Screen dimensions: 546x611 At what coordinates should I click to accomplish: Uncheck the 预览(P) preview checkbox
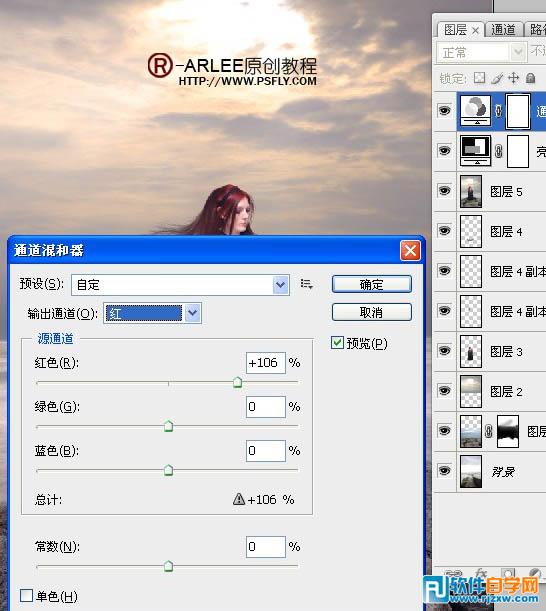337,343
